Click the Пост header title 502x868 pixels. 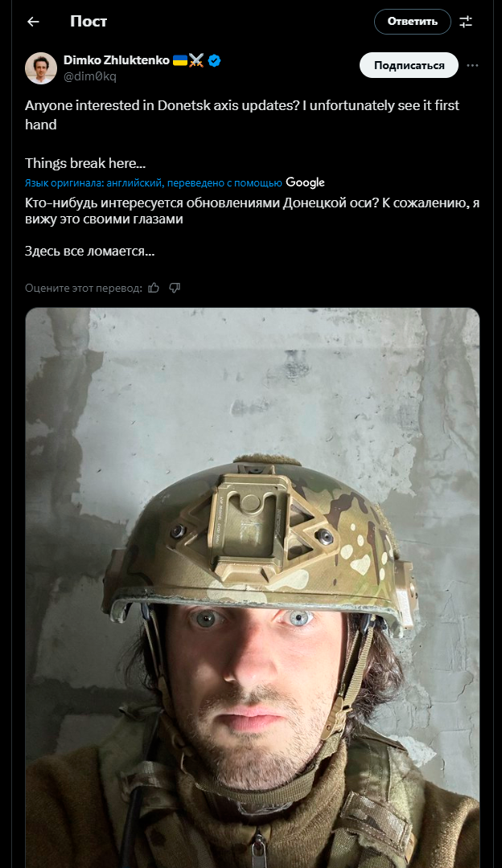point(88,22)
